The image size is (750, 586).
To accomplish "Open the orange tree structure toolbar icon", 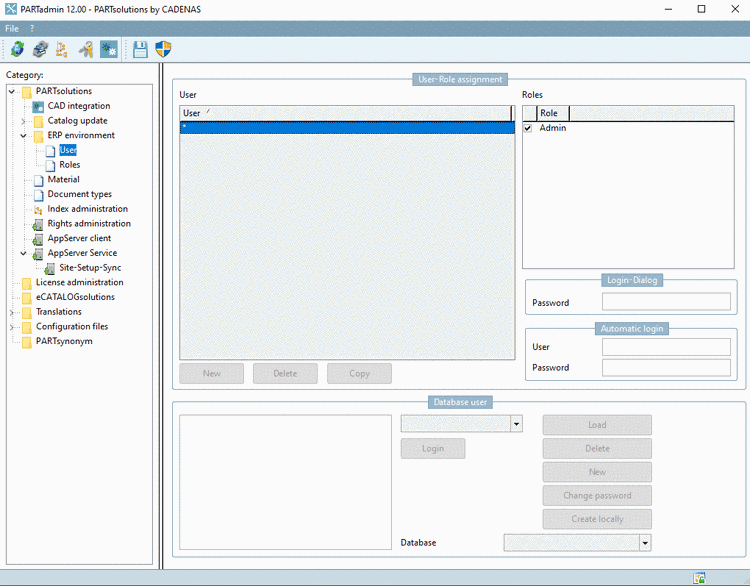I will 62,49.
